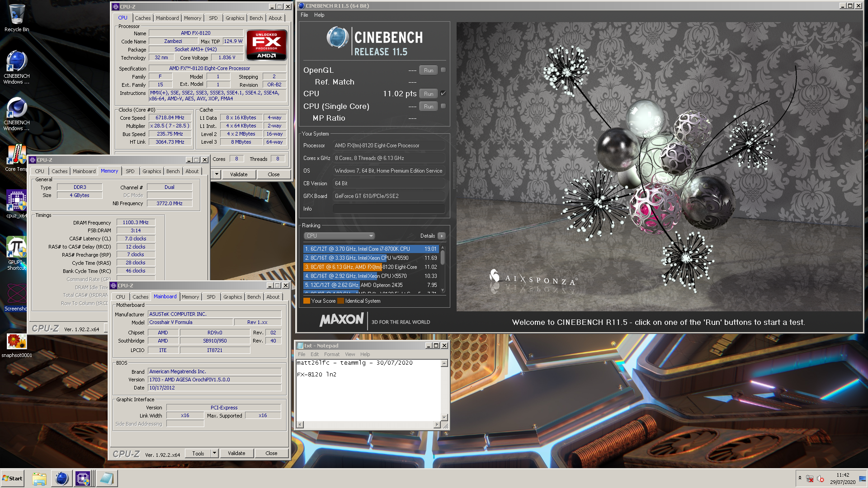Select ranking row Intel Core i7-8700K CPU
Image resolution: width=868 pixels, height=488 pixels.
click(371, 249)
